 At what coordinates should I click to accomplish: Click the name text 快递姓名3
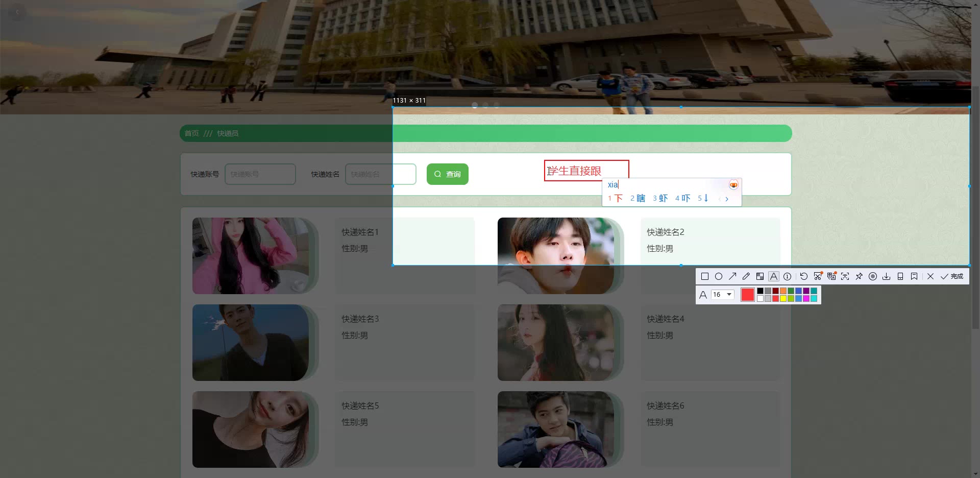[x=360, y=319]
